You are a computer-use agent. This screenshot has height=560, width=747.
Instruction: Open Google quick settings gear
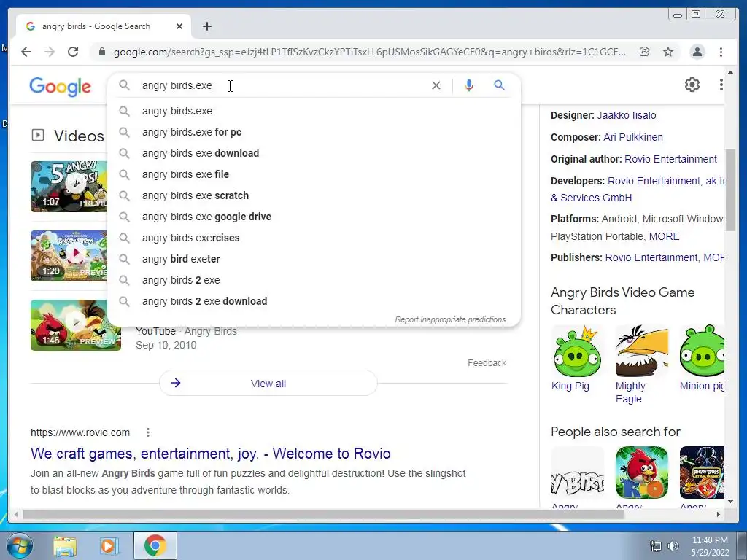pos(692,85)
